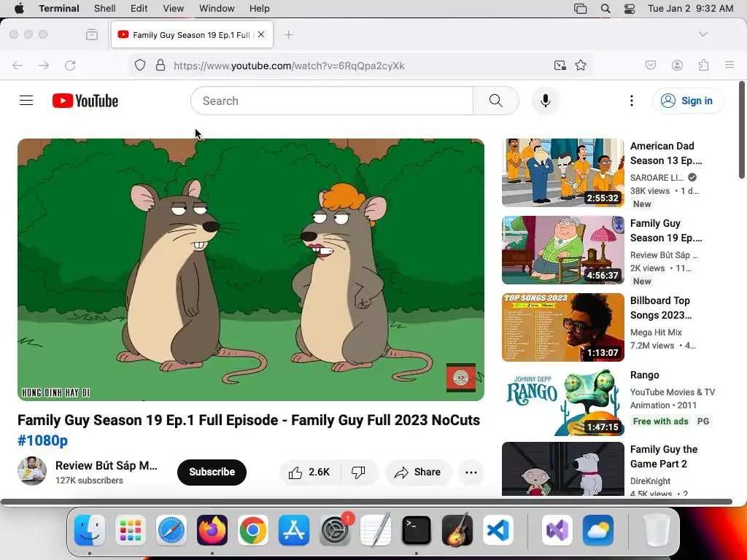Viewport: 747px width, 560px height.
Task: Click the YouTube search input field
Action: 332,101
